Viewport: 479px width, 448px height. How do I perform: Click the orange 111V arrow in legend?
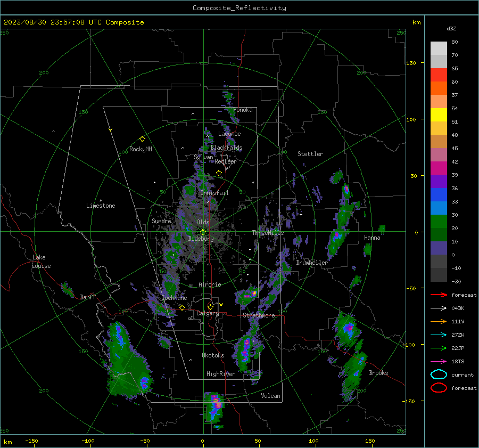(x=439, y=321)
